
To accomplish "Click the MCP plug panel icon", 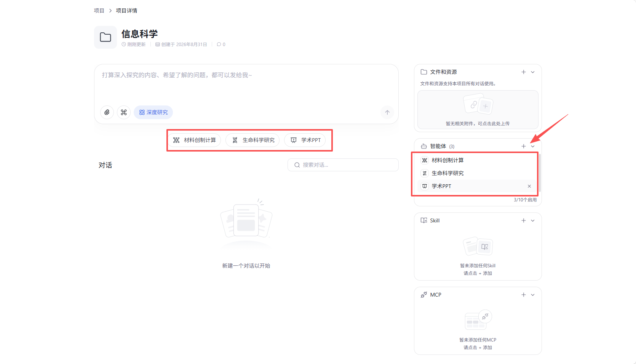I will [424, 295].
